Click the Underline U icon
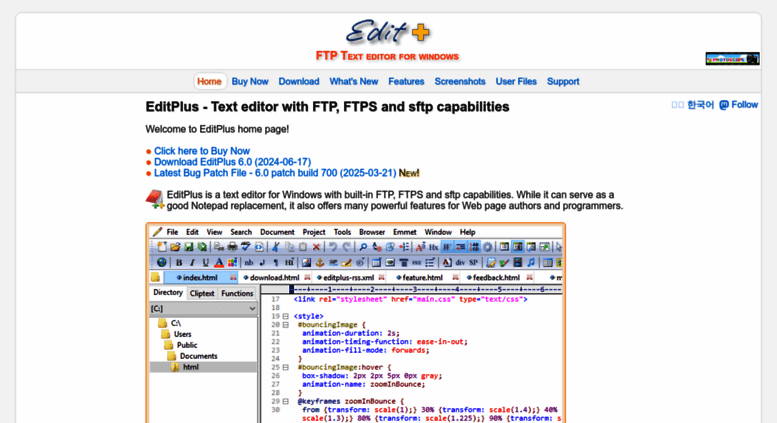Screen dimensions: 777x423 pos(206,263)
